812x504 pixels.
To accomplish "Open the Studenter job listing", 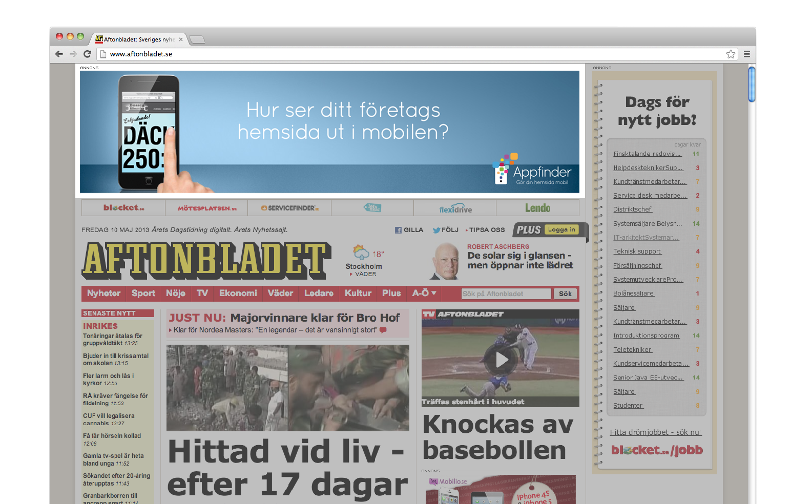I will [x=628, y=406].
